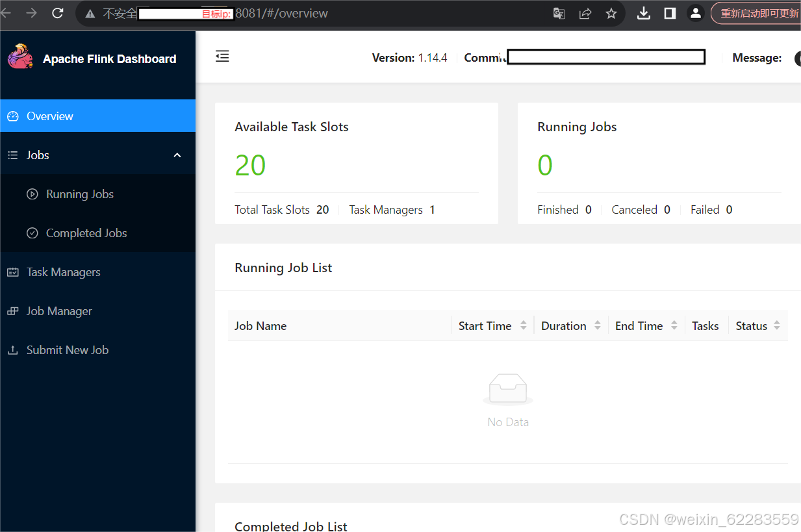This screenshot has width=801, height=532.
Task: Sort Running Job List by End Time
Action: [674, 326]
